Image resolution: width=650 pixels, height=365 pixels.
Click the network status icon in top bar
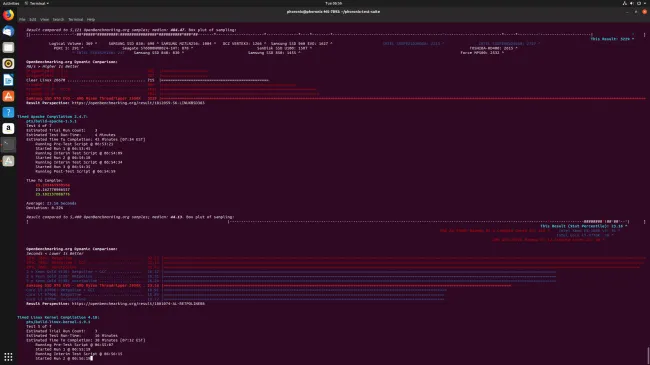point(624,3)
